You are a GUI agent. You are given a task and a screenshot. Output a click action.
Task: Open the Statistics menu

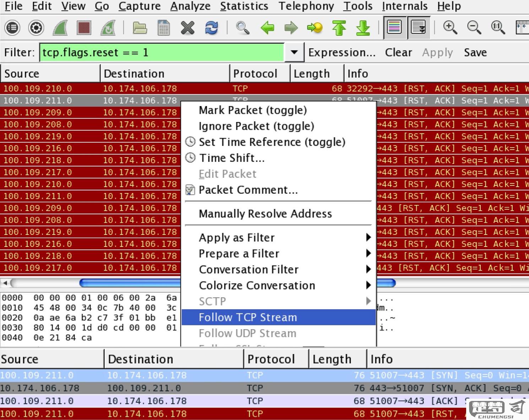tap(244, 6)
